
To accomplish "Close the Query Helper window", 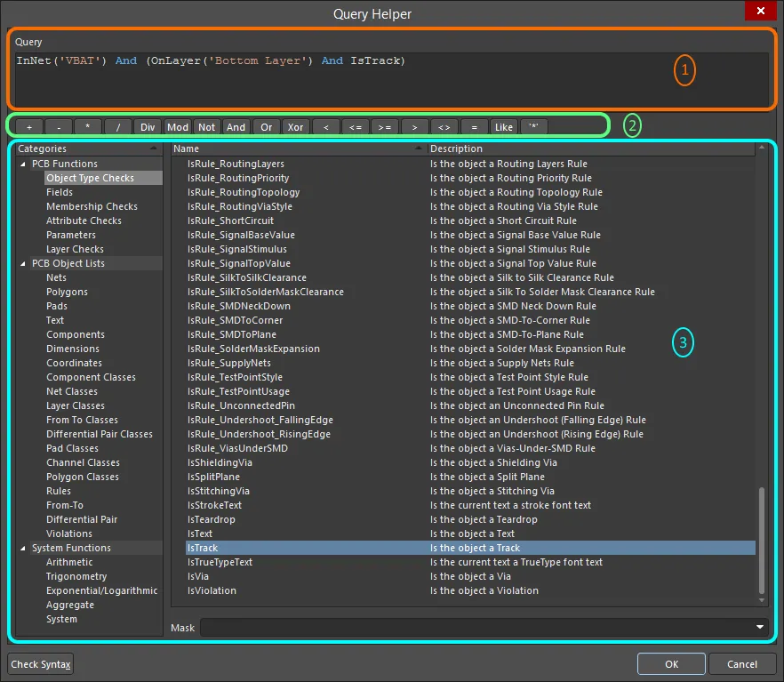I will (x=760, y=11).
